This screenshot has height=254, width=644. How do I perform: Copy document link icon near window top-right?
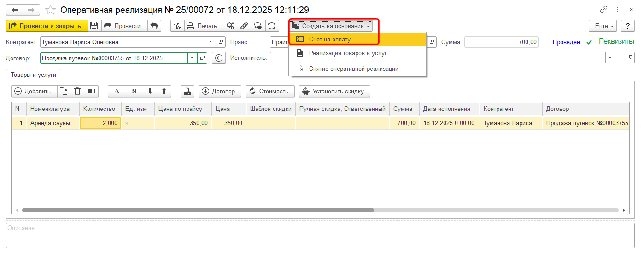603,9
